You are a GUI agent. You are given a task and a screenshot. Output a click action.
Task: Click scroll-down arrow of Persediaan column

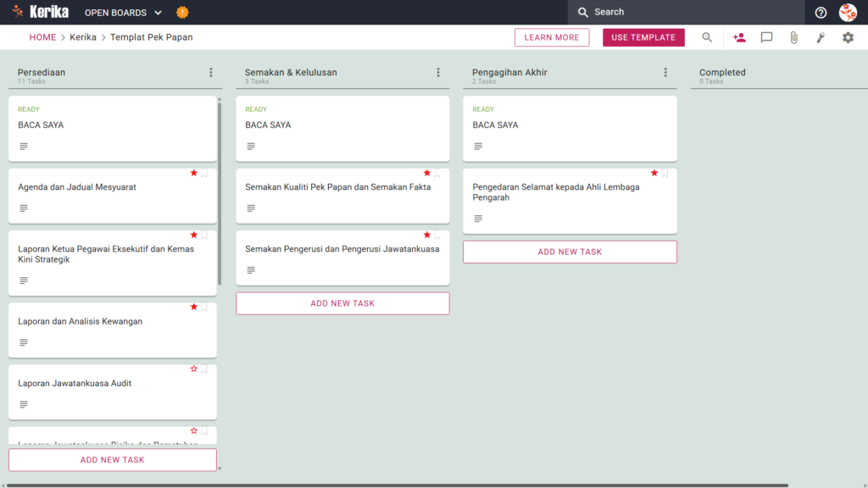[x=220, y=469]
